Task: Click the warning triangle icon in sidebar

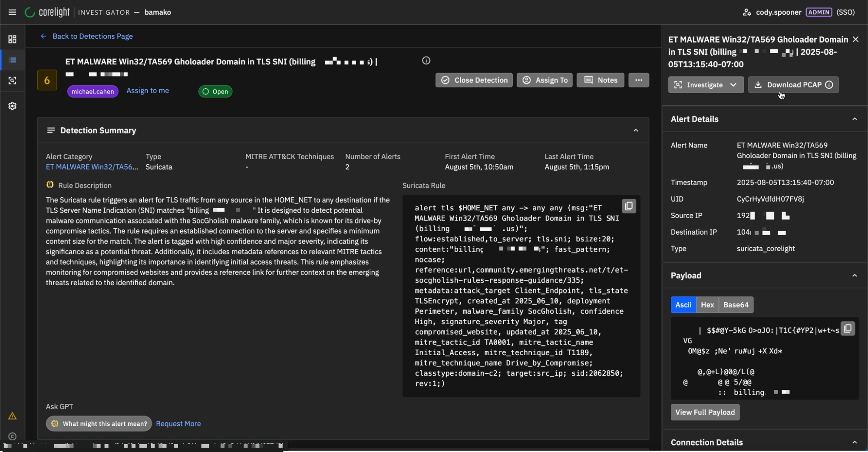Action: tap(12, 416)
